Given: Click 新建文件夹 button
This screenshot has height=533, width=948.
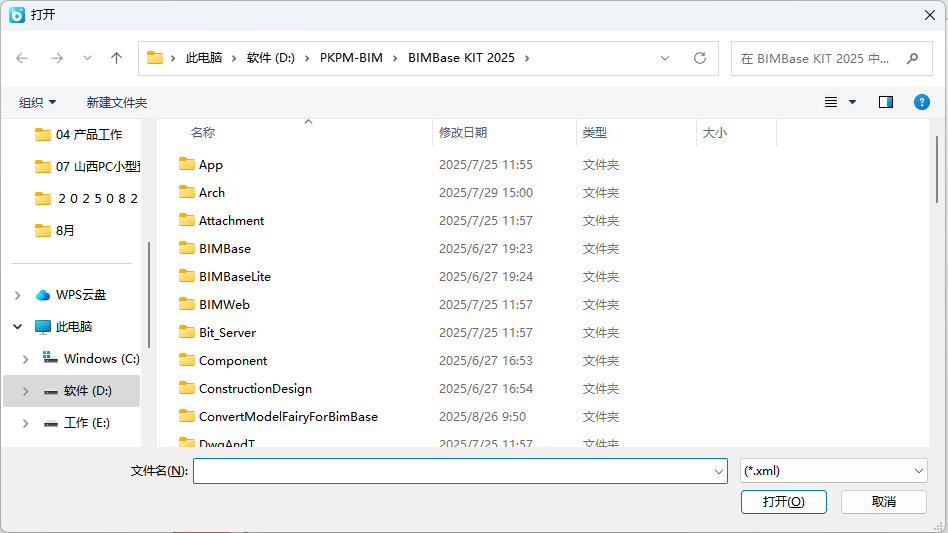Looking at the screenshot, I should [x=117, y=102].
